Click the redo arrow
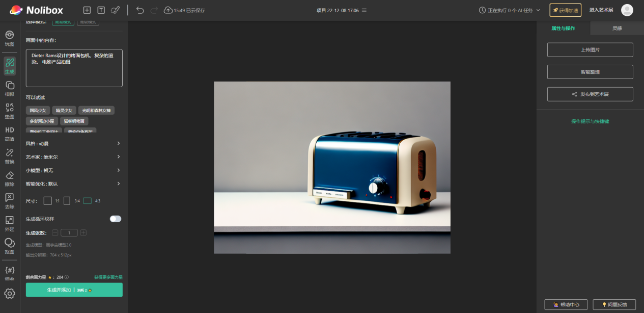Image resolution: width=644 pixels, height=313 pixels. tap(154, 10)
